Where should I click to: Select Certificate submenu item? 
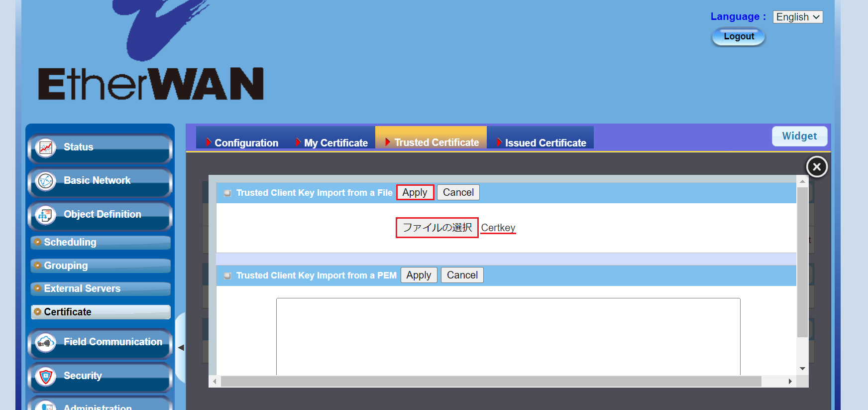click(x=101, y=312)
